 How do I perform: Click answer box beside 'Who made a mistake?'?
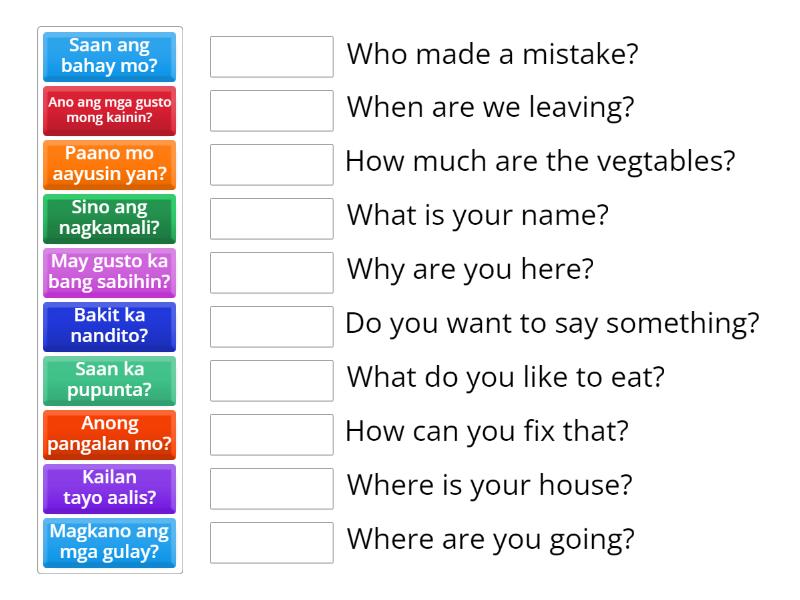coord(272,57)
